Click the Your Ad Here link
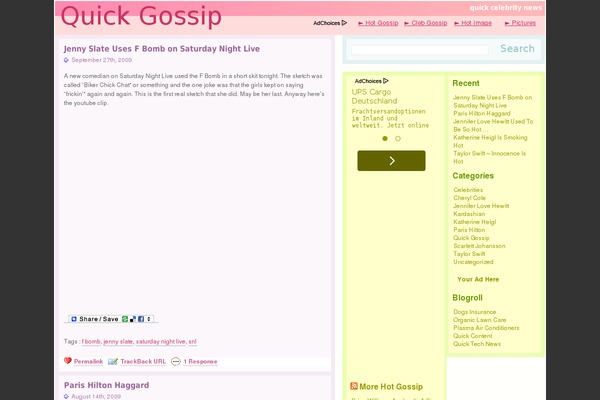 click(x=478, y=279)
